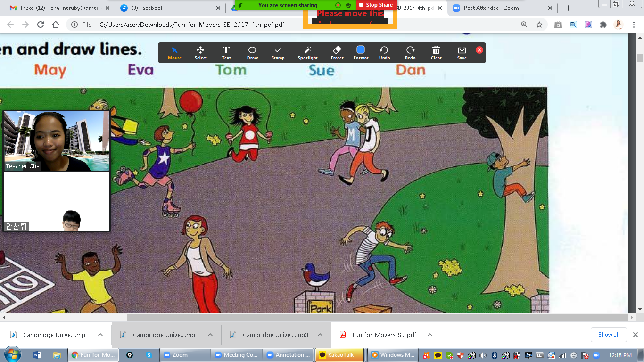This screenshot has height=362, width=644.
Task: Activate the Draw annotation tool
Action: pyautogui.click(x=252, y=53)
